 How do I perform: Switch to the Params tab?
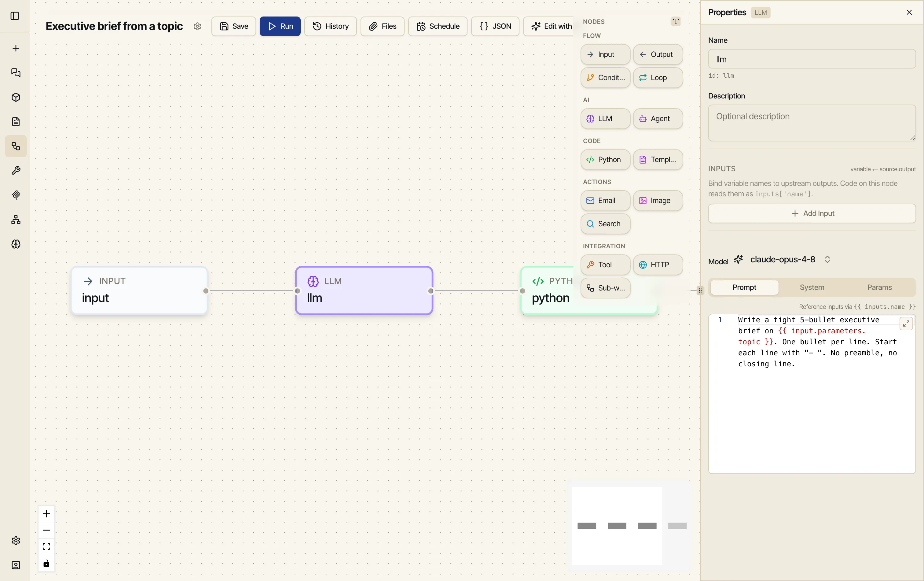pos(879,288)
